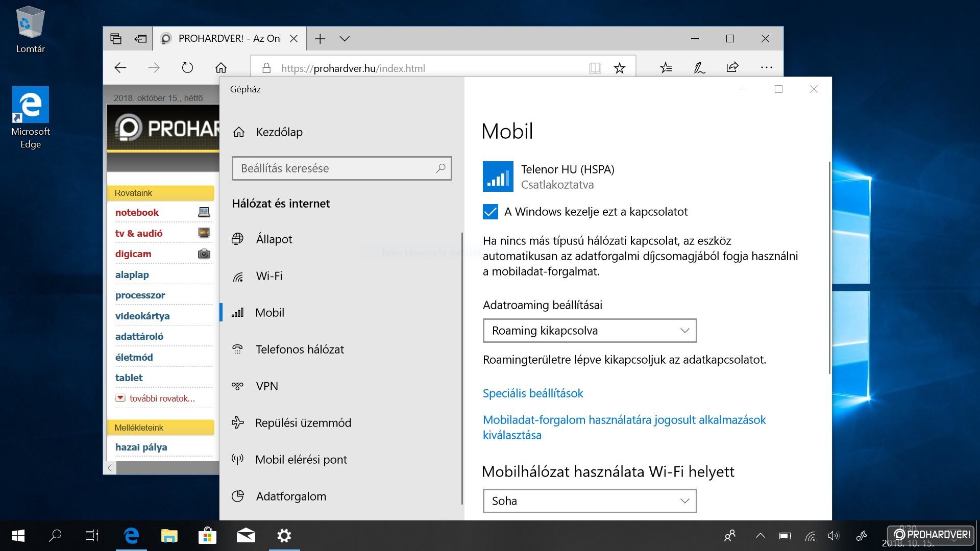The image size is (980, 551).
Task: Uncheck A Windows kezelje ezt a kapcsolatot
Action: coord(490,212)
